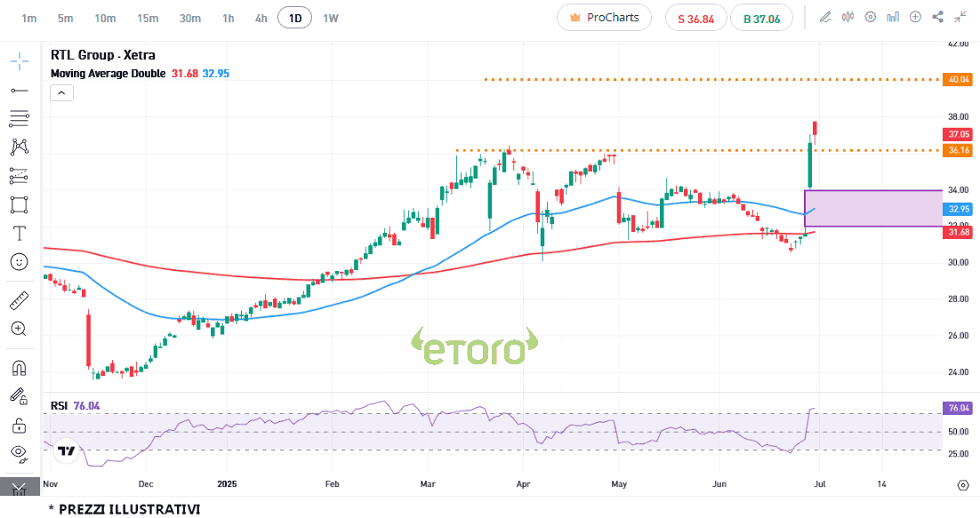Screen dimensions: 980x518
Task: Exit fullscreen with collapse arrows icon
Action: point(961,17)
